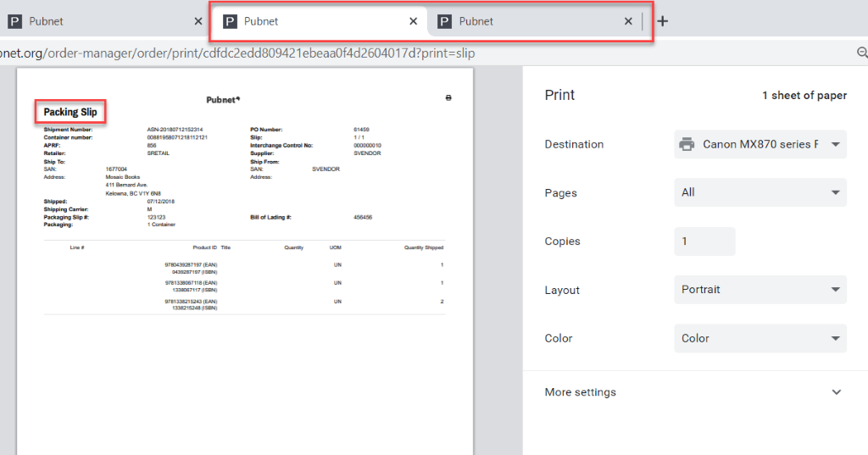Image resolution: width=868 pixels, height=455 pixels.
Task: Click the order-manager URL in address bar
Action: [237, 53]
